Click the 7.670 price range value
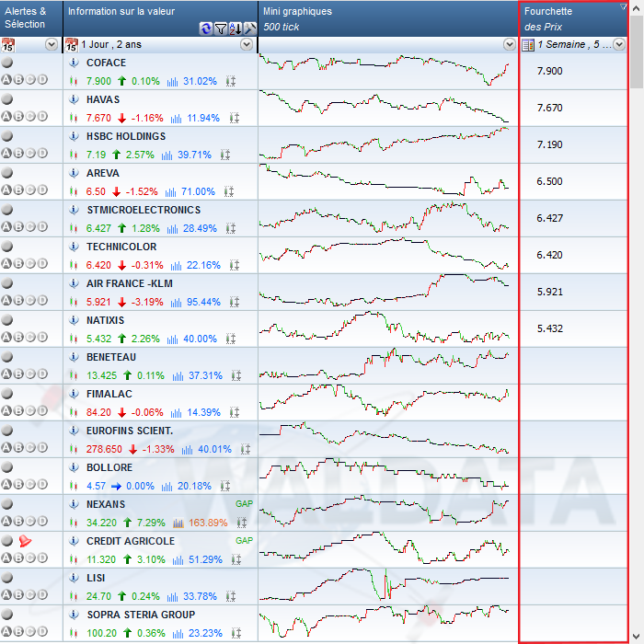This screenshot has height=644, width=644. click(x=549, y=108)
